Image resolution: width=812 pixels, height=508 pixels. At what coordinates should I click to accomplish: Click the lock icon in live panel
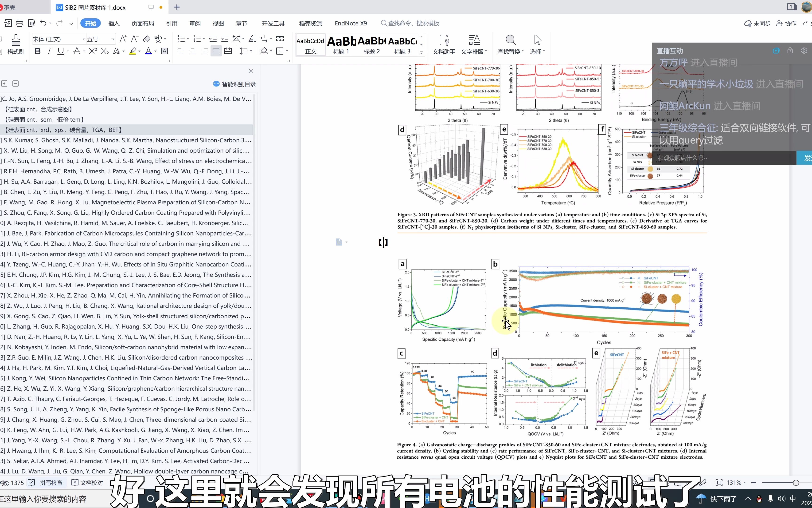click(x=790, y=51)
